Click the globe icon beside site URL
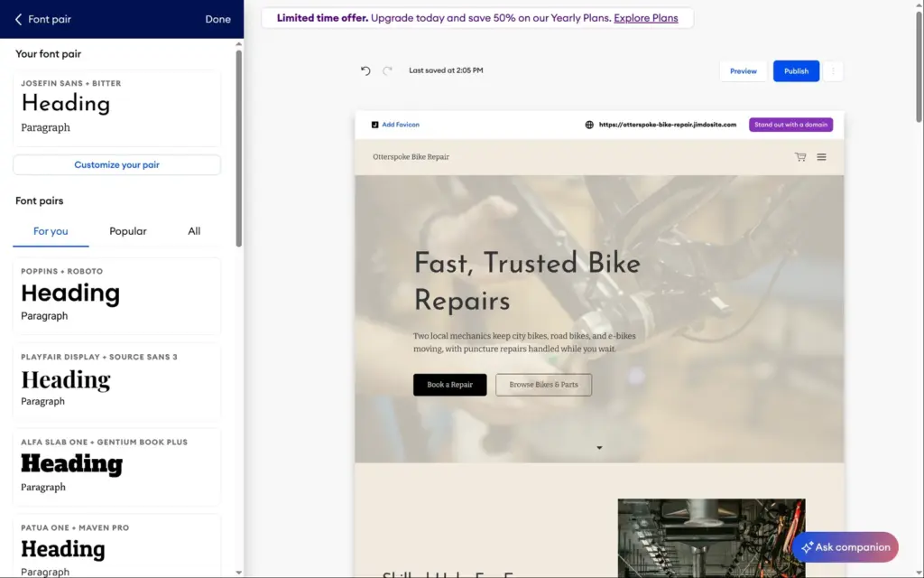Viewport: 924px width, 578px height. point(589,125)
